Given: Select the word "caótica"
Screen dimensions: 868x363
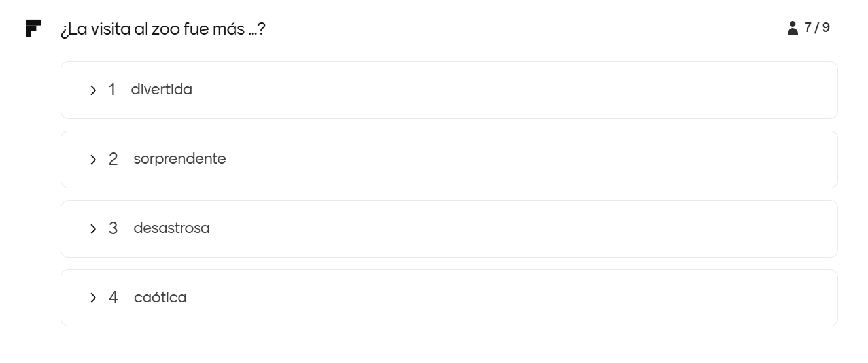Looking at the screenshot, I should click(160, 298).
